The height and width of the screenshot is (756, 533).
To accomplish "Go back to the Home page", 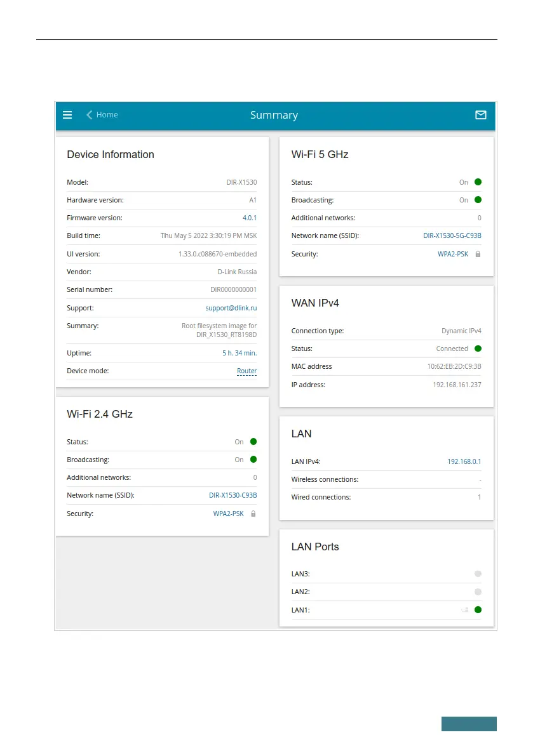I will point(107,115).
